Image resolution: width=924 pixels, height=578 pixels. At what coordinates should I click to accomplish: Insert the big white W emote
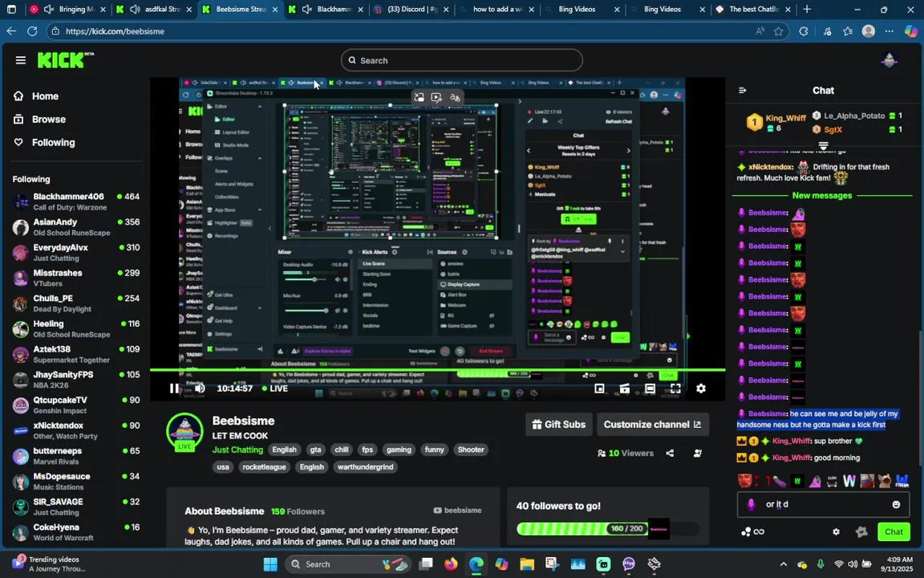(849, 482)
